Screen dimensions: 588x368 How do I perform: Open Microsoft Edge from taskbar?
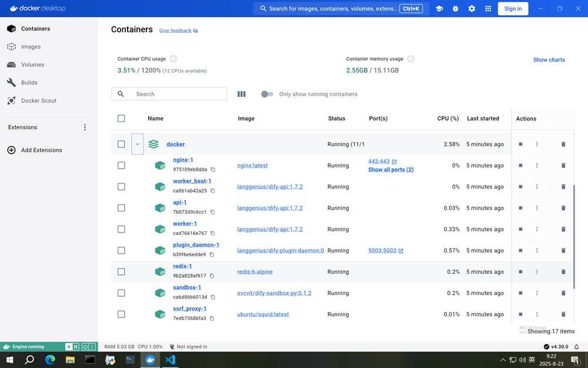click(50, 360)
